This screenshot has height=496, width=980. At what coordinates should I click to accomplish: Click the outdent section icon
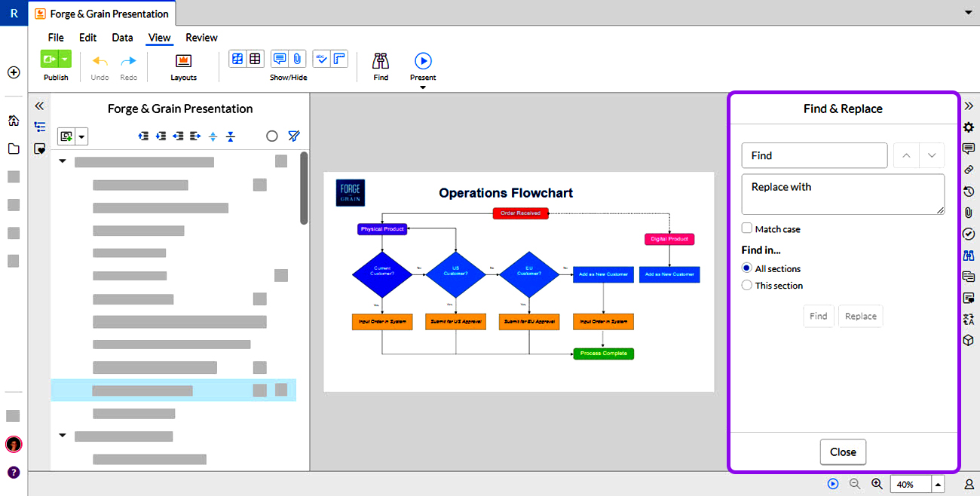click(x=178, y=136)
